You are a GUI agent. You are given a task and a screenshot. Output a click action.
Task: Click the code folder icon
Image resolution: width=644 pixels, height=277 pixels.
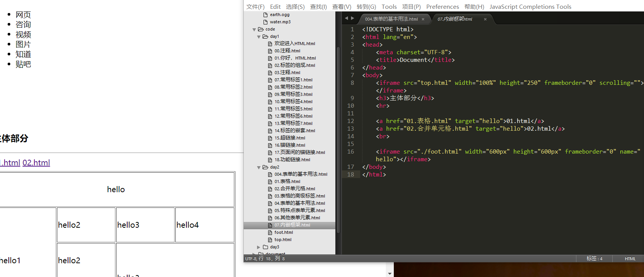pyautogui.click(x=261, y=29)
